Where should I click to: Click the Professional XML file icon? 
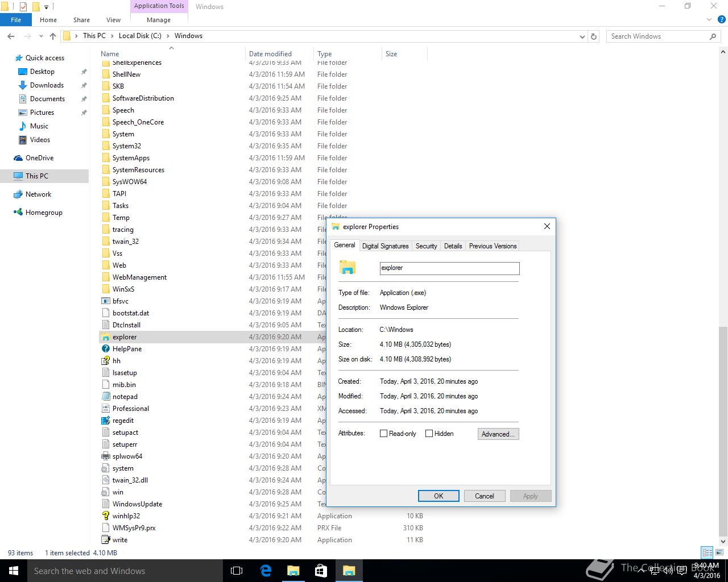pyautogui.click(x=105, y=409)
